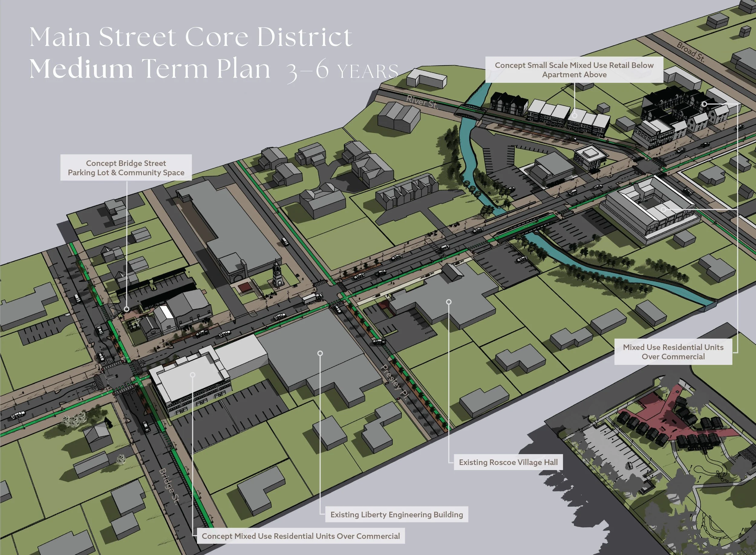Click the clock tower in the plaza
This screenshot has height=555, width=756.
[277, 275]
